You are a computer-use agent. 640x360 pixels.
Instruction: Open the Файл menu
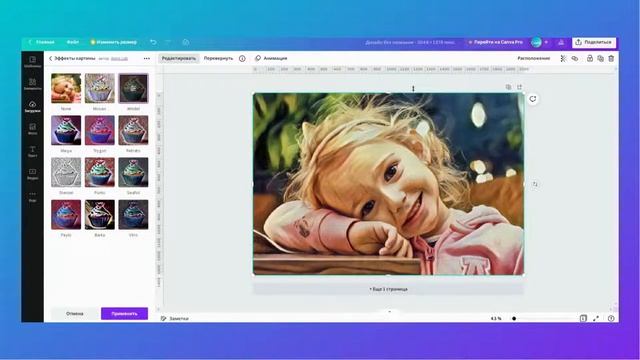(x=73, y=42)
